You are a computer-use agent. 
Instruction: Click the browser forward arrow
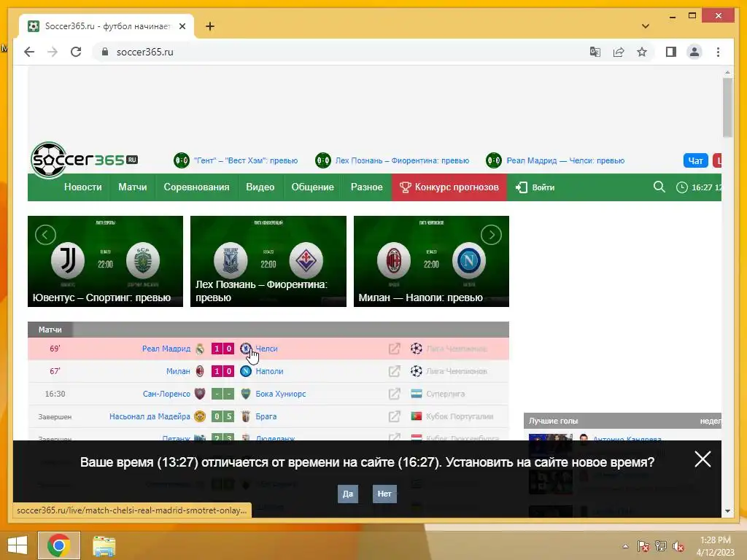point(53,52)
